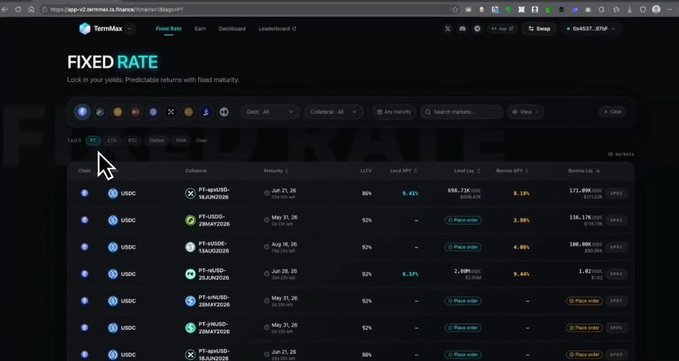This screenshot has width=679, height=361.
Task: Click the SPEC button in the PT-USDG row
Action: pos(616,220)
